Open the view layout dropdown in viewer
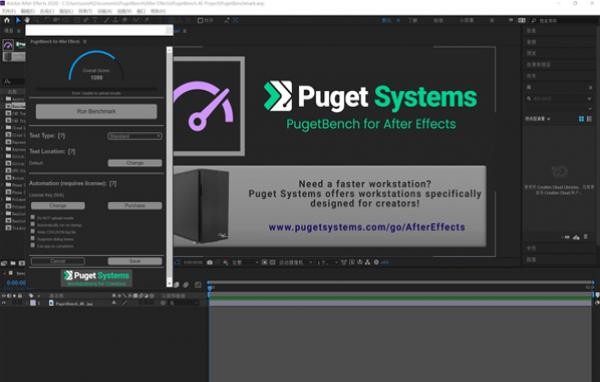 click(x=328, y=263)
